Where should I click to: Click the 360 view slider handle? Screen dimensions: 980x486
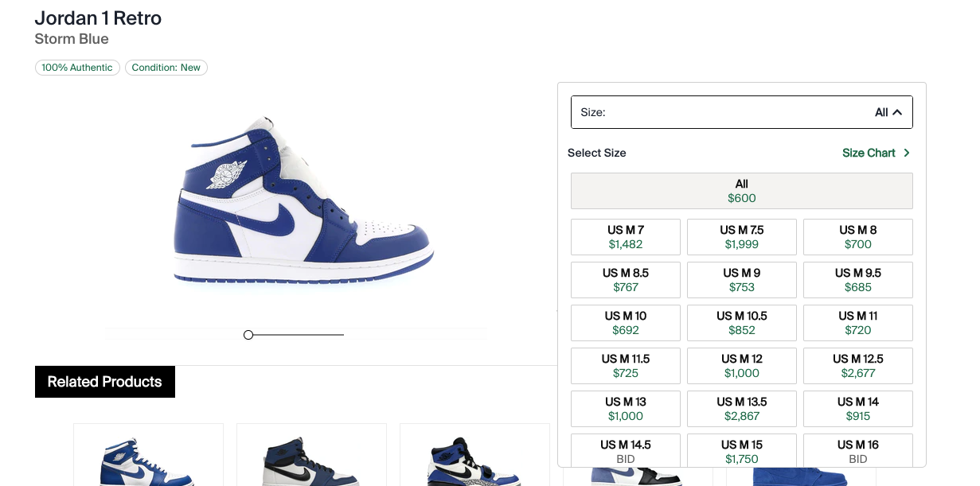pos(248,335)
